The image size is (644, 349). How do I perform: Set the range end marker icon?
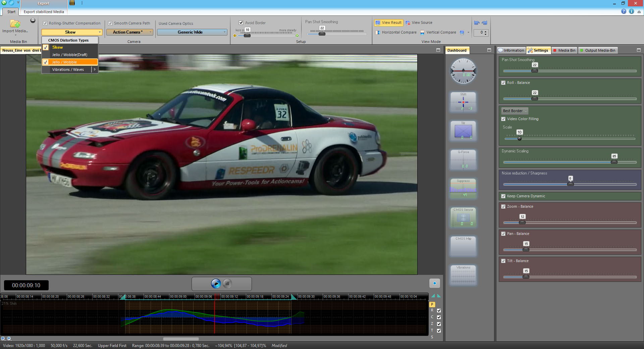click(x=439, y=296)
